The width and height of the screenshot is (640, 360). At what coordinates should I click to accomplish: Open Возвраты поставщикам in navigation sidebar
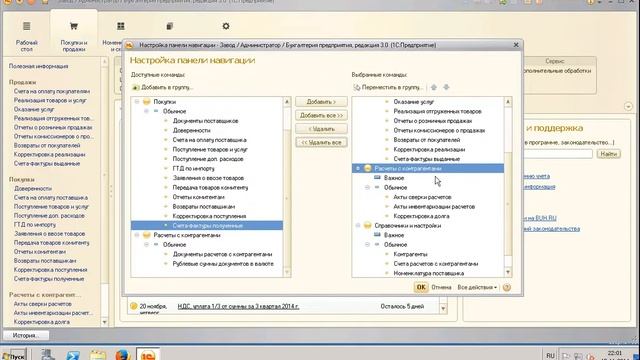[x=44, y=261]
